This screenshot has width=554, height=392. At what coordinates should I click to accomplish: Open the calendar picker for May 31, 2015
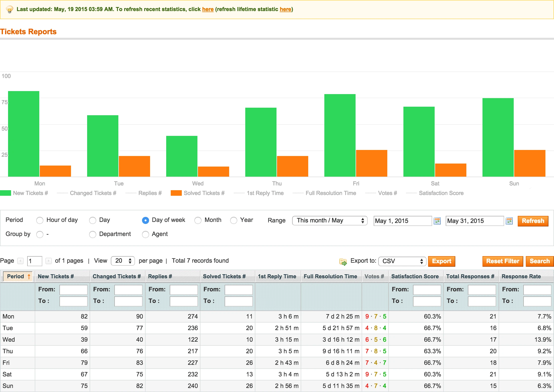[509, 221]
